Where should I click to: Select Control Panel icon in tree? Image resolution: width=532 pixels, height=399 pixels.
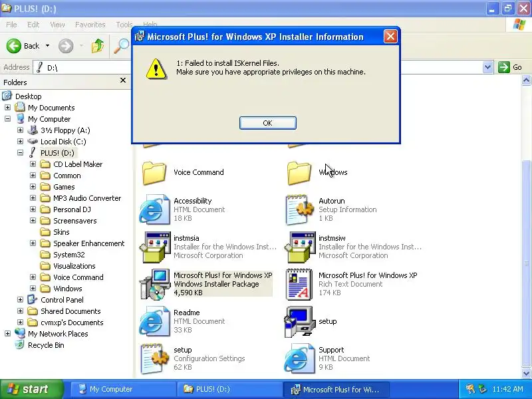33,300
